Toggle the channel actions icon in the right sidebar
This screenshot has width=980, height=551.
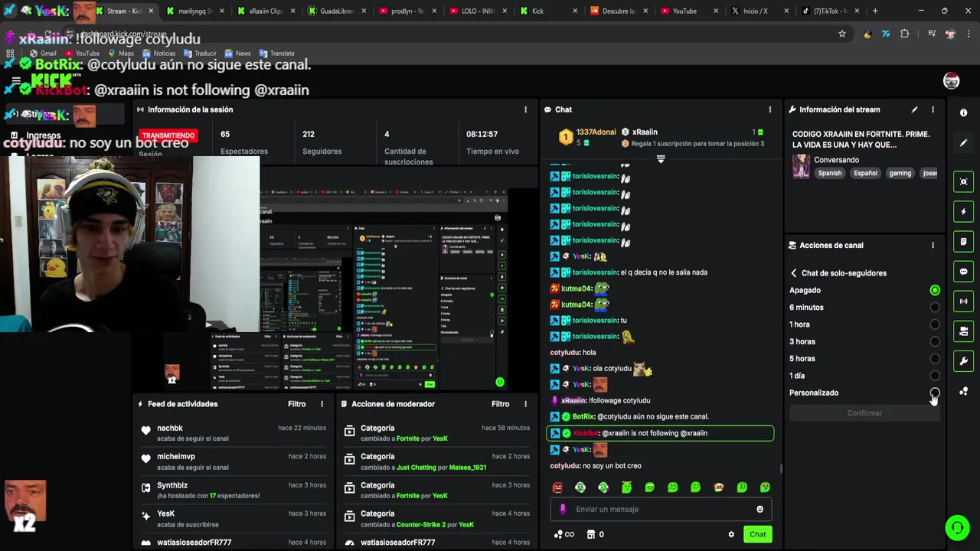[x=963, y=331]
